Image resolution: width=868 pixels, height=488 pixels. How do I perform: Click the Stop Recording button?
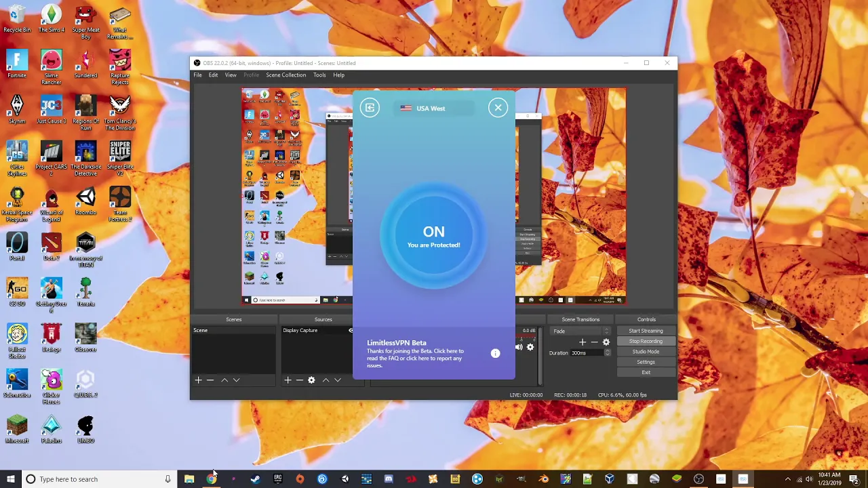[646, 342]
